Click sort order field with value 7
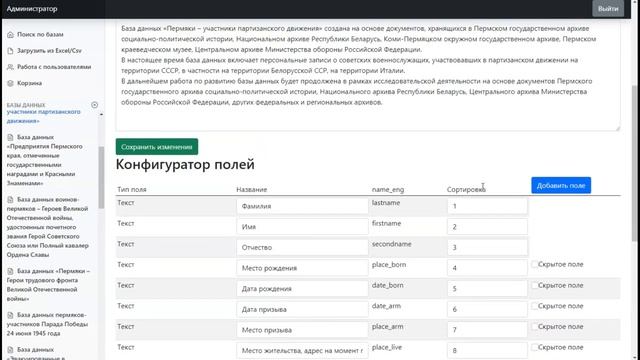This screenshot has height=360, width=640. click(x=487, y=330)
